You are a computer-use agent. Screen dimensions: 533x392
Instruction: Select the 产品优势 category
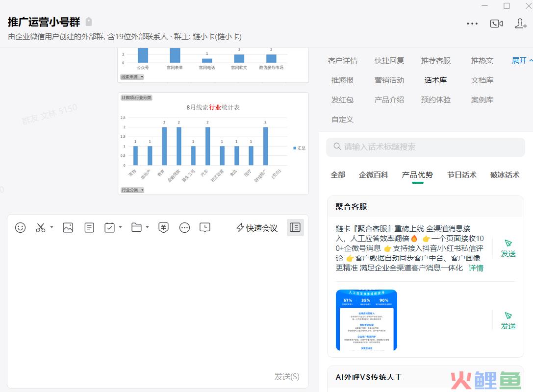[417, 175]
